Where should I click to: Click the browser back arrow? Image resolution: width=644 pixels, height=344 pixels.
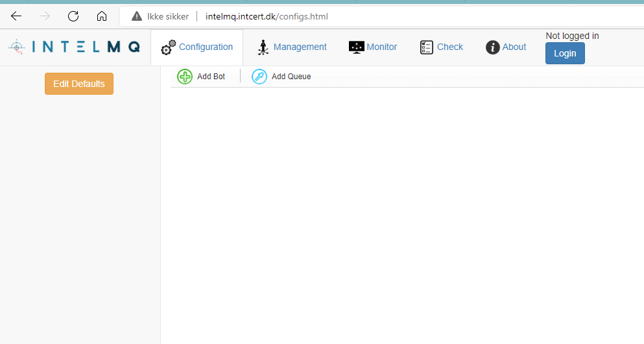pyautogui.click(x=16, y=16)
